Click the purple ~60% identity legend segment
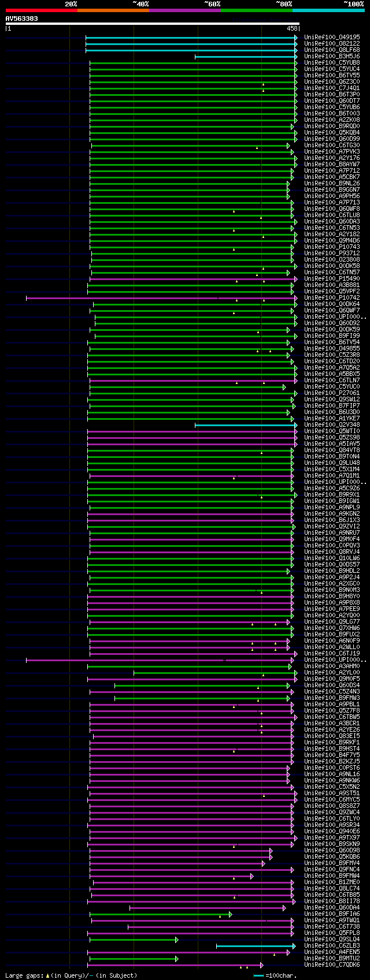370x980 pixels. (x=184, y=10)
